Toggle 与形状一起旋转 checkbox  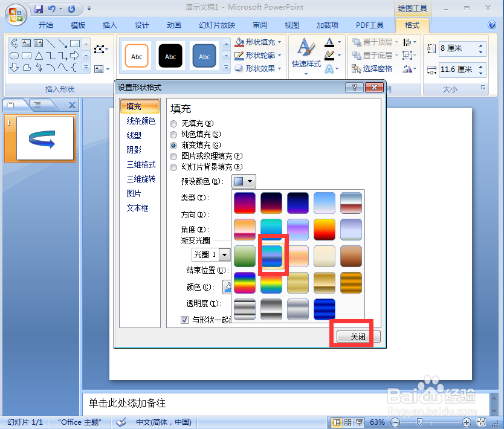(x=184, y=320)
